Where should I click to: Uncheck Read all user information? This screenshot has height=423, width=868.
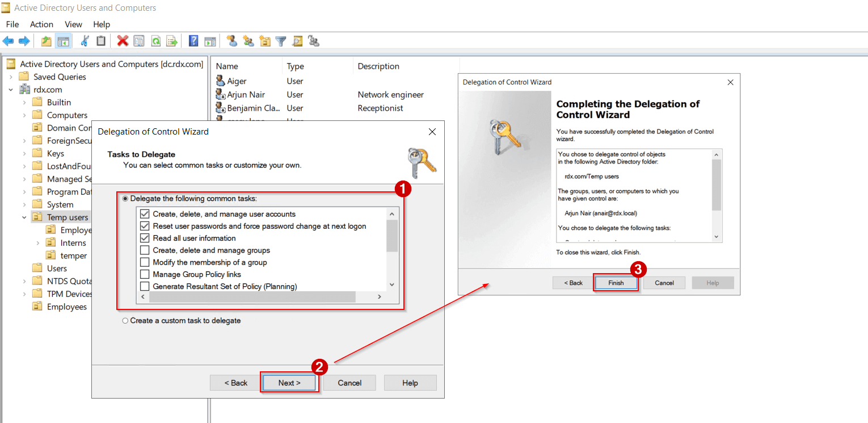click(x=144, y=238)
